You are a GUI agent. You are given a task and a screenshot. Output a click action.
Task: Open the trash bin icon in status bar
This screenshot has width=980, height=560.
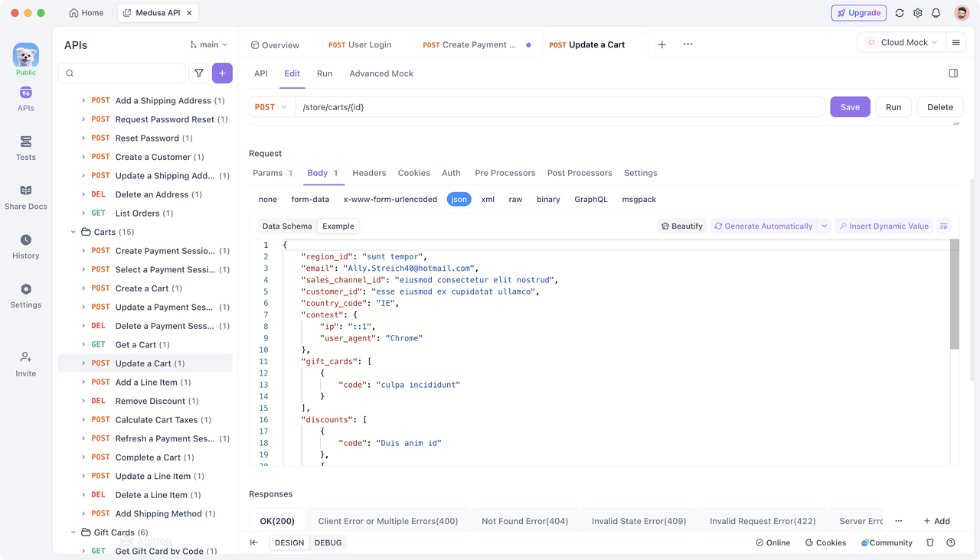pyautogui.click(x=930, y=542)
